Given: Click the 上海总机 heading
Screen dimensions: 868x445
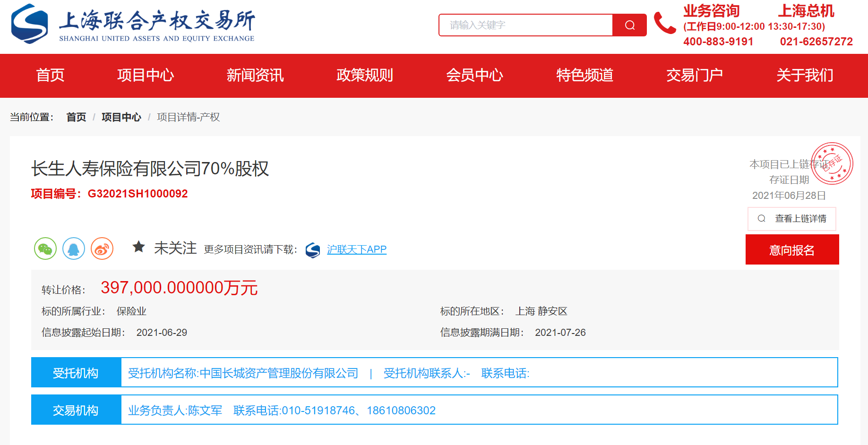Looking at the screenshot, I should [806, 11].
